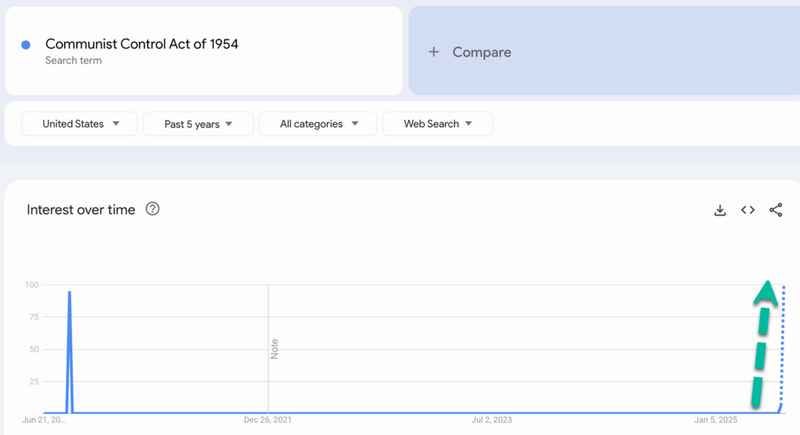Open the Past 5 years dropdown
The height and width of the screenshot is (435, 800).
click(198, 124)
